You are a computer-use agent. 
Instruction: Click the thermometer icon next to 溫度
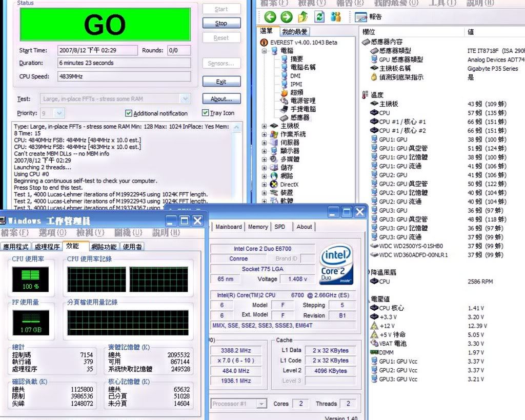tap(365, 95)
